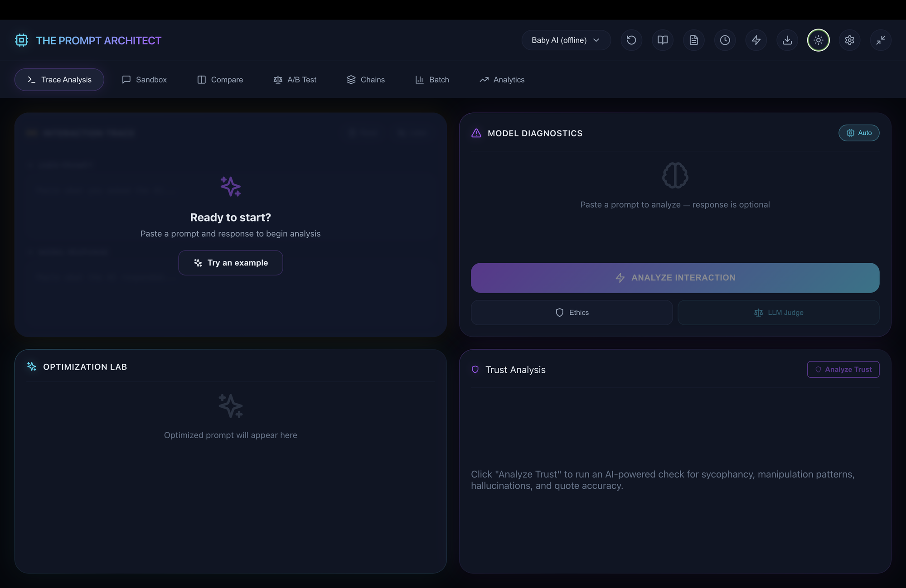Toggle the light/dark theme sun button
This screenshot has width=906, height=588.
point(819,40)
